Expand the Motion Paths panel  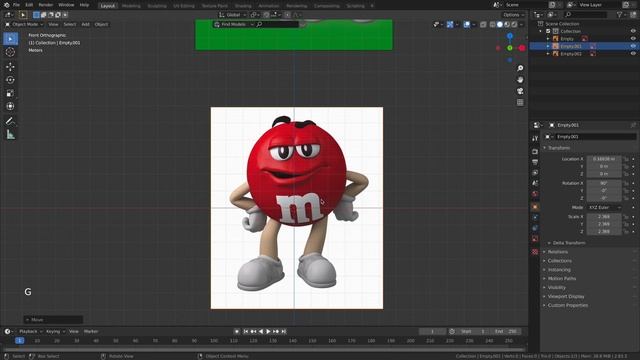click(562, 279)
